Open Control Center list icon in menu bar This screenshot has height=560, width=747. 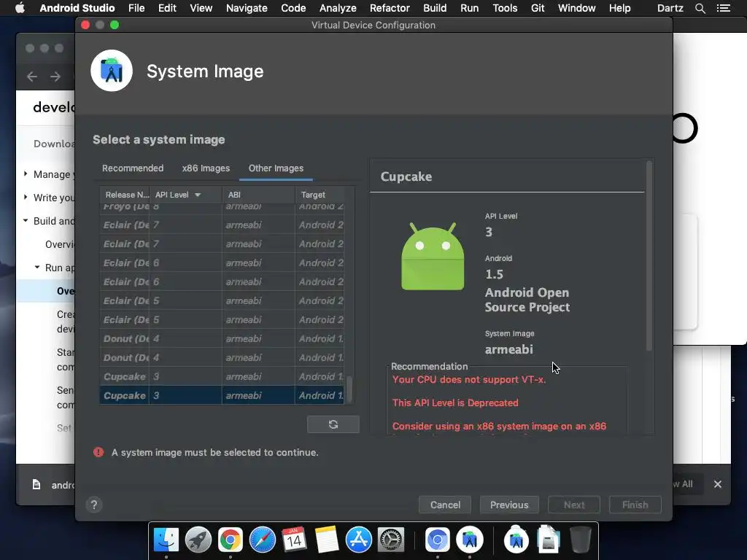(x=723, y=8)
